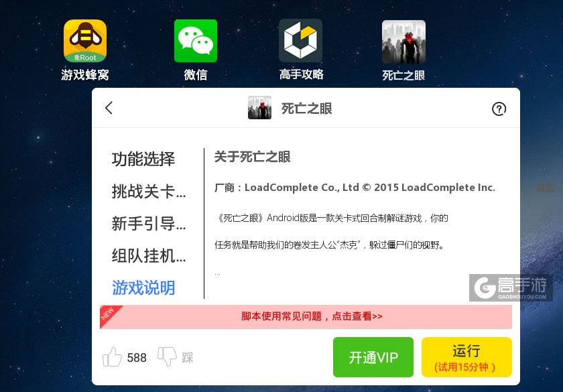Image resolution: width=563 pixels, height=392 pixels.
Task: Click the yellow 运行 trial button
Action: point(466,357)
